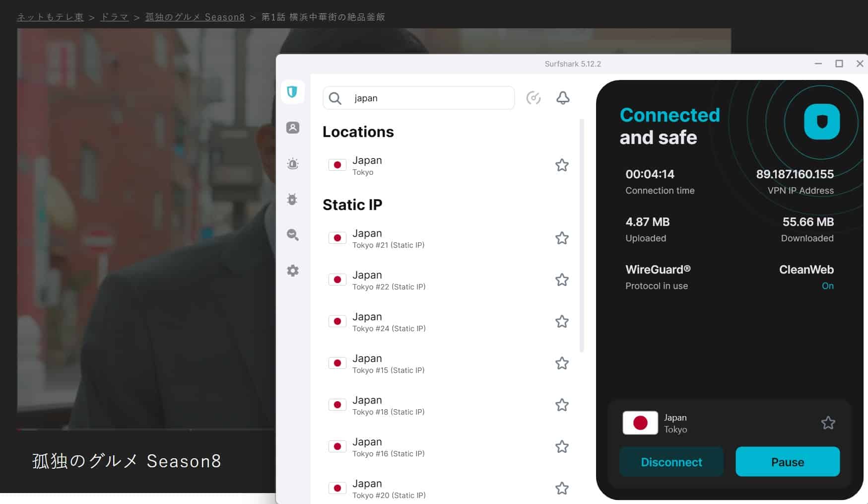Screen dimensions: 868x504
Task: Open 孤独のグルメ Season8 breadcrumb link
Action: coord(195,17)
